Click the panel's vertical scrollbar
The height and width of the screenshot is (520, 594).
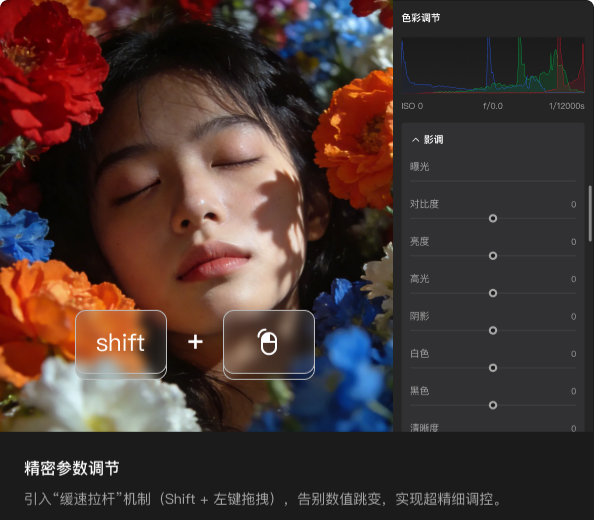590,214
